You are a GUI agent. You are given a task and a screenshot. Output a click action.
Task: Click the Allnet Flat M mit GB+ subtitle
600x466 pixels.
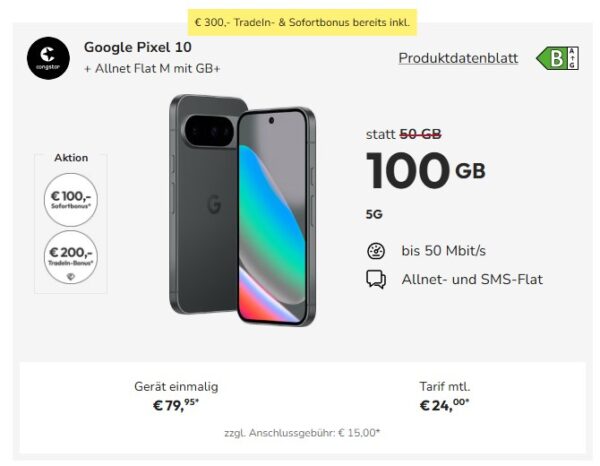(x=152, y=67)
